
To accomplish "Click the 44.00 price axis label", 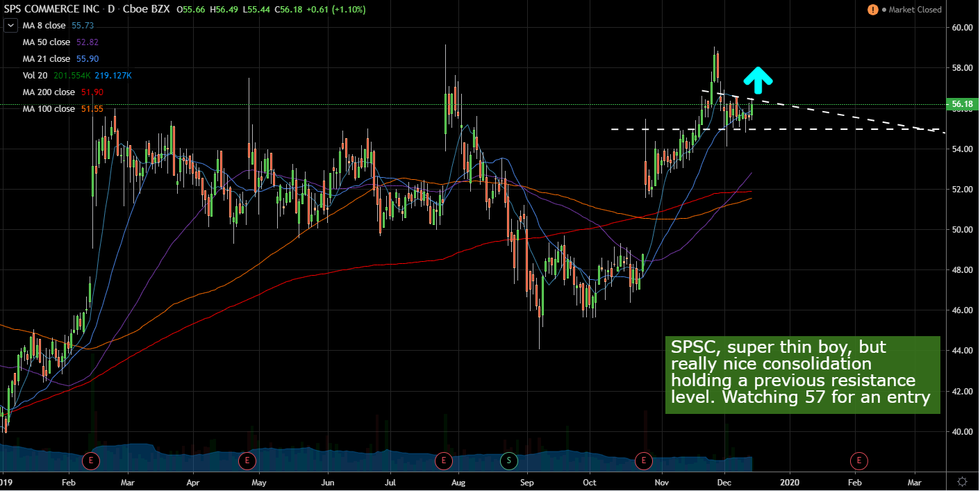I will (962, 351).
